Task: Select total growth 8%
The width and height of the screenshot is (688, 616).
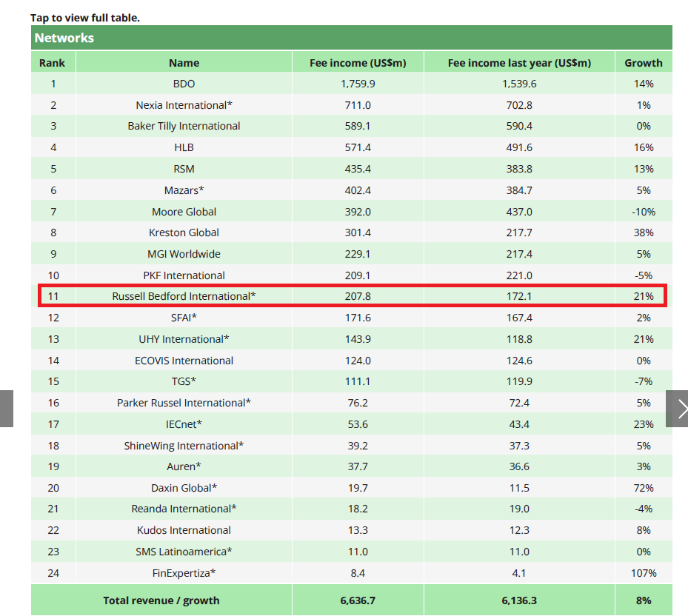Action: 644,600
